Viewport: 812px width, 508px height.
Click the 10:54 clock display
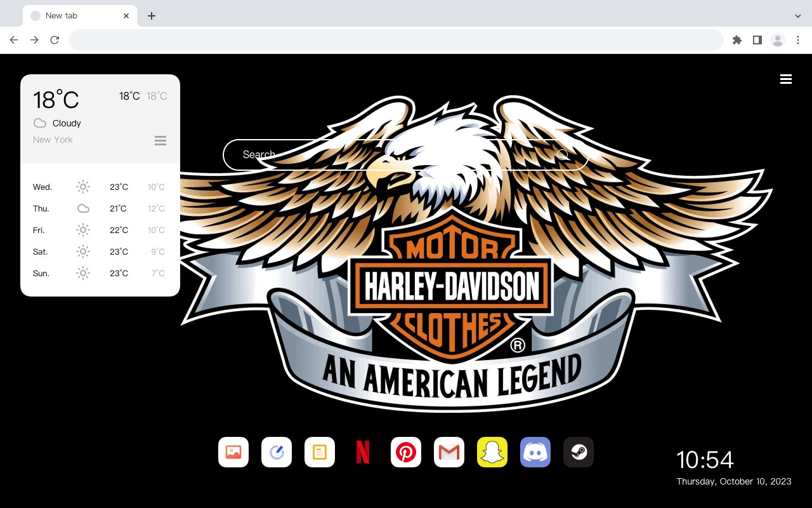click(705, 460)
